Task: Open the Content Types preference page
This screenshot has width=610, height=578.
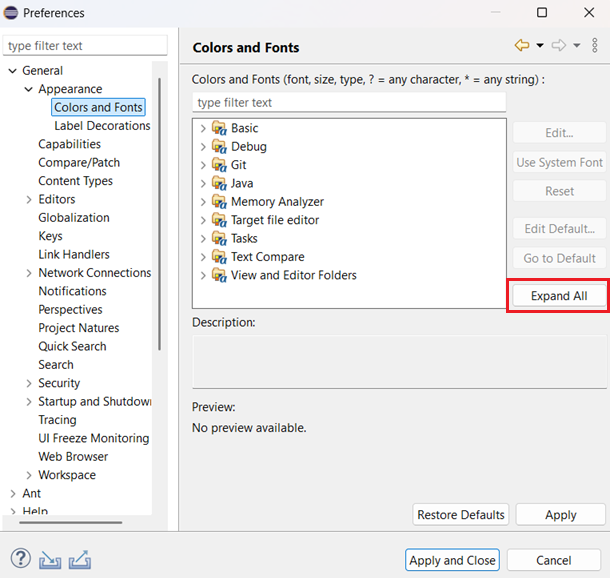Action: point(75,181)
